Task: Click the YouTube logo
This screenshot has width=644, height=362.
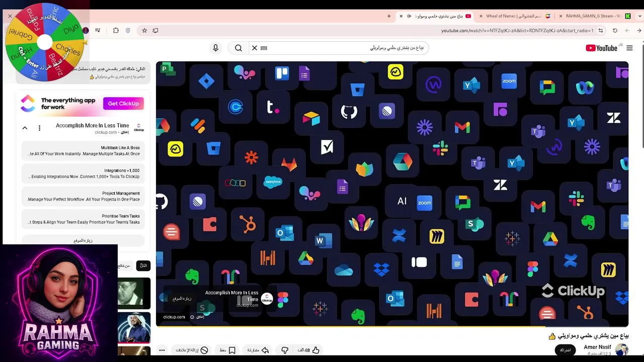Action: (602, 48)
